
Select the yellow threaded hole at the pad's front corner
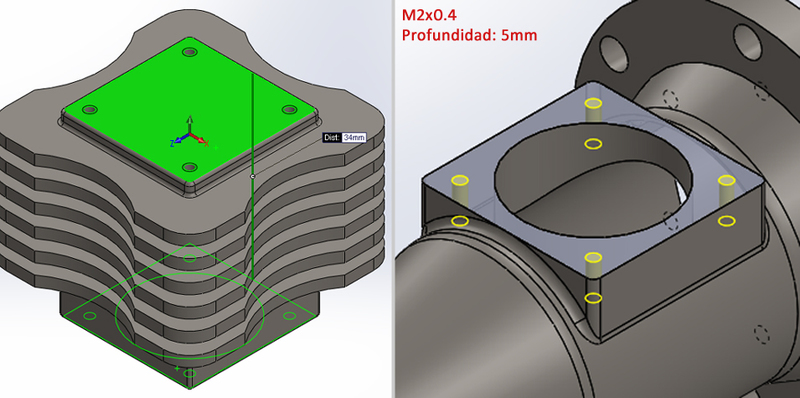click(x=593, y=257)
